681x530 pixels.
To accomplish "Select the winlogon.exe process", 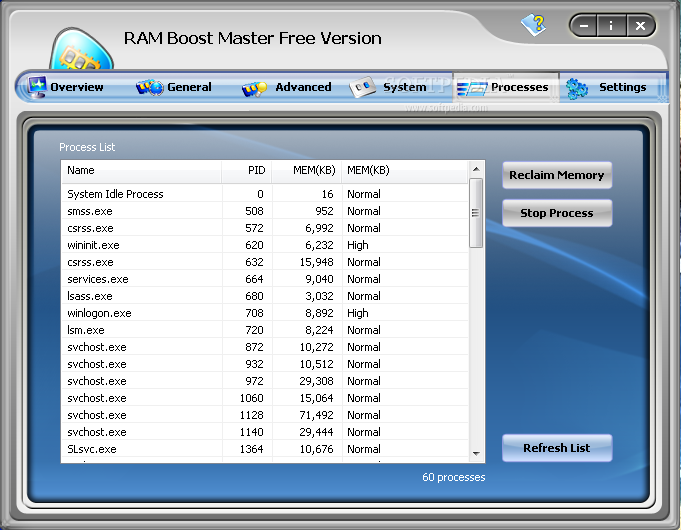I will 265,313.
